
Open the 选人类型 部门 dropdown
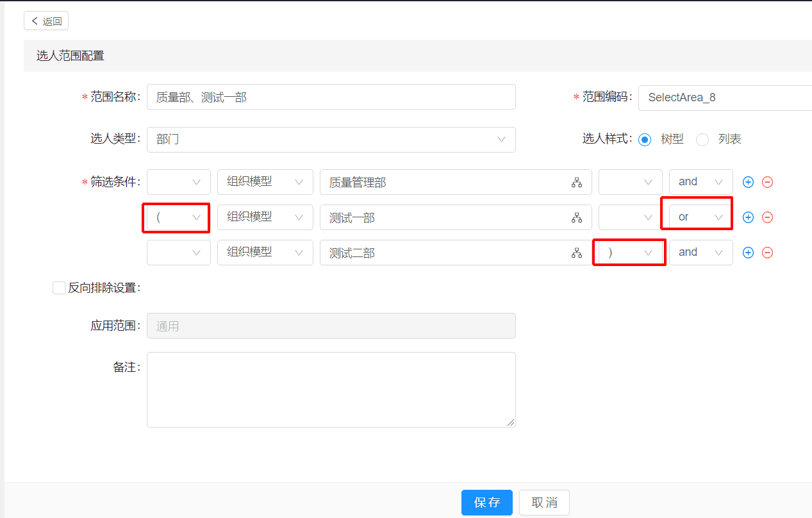tap(331, 139)
